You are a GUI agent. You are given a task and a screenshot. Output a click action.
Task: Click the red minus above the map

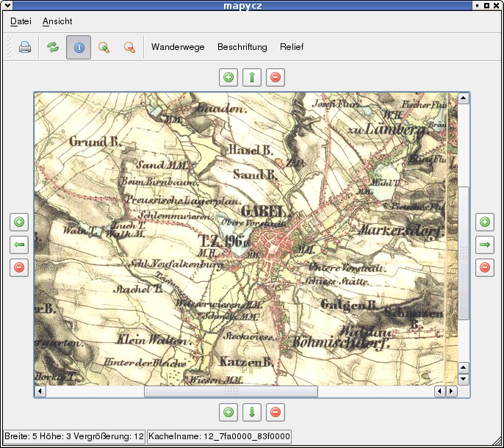tap(276, 77)
